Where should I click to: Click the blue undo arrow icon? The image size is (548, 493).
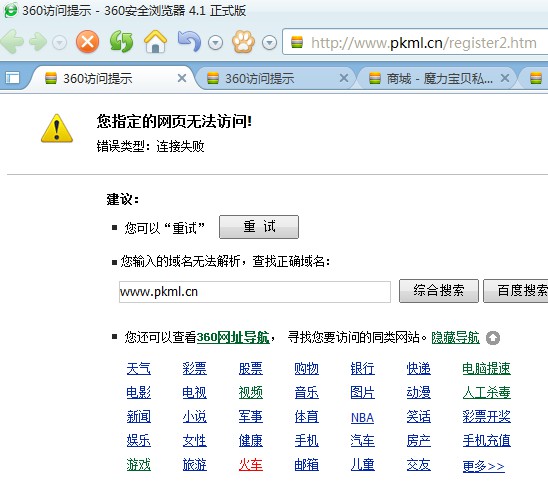coord(189,42)
